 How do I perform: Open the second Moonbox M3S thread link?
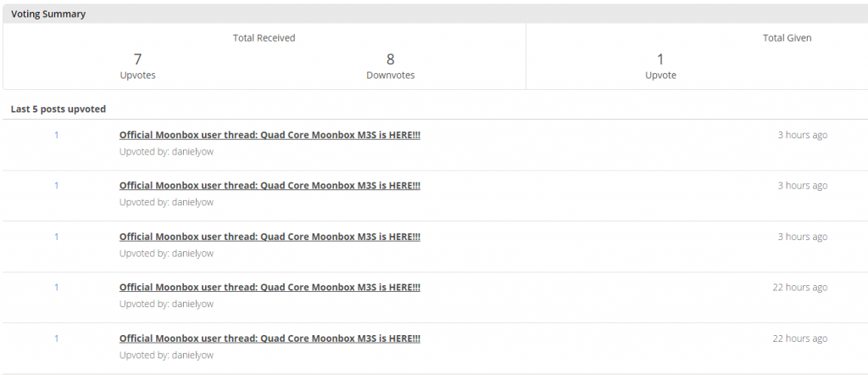270,186
